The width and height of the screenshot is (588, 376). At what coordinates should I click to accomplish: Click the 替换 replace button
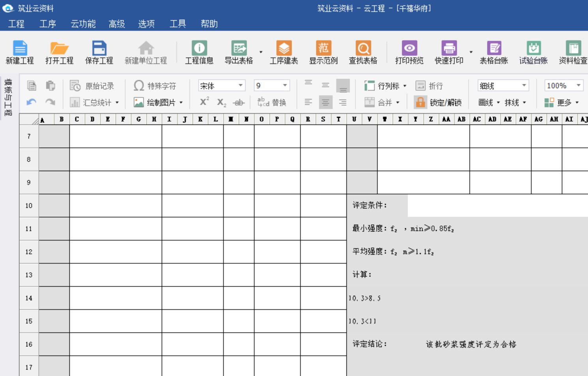pyautogui.click(x=272, y=103)
